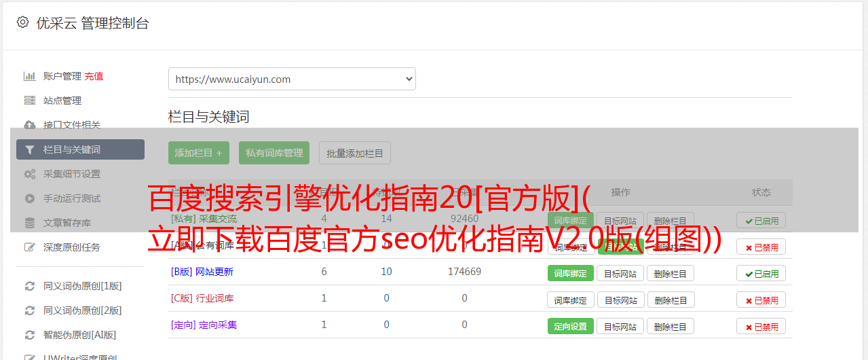The image size is (868, 360).
Task: Click the 私有词库管理 button
Action: [274, 153]
